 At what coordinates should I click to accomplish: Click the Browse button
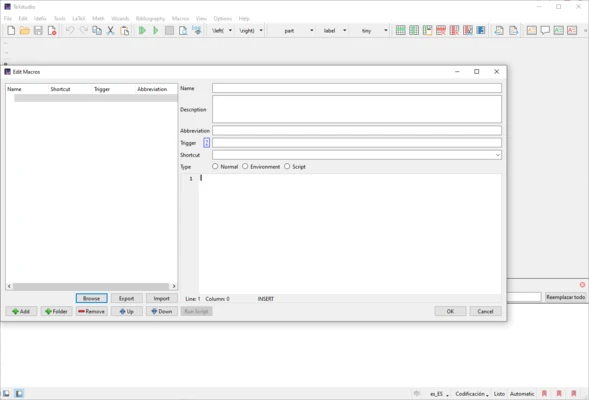click(91, 298)
